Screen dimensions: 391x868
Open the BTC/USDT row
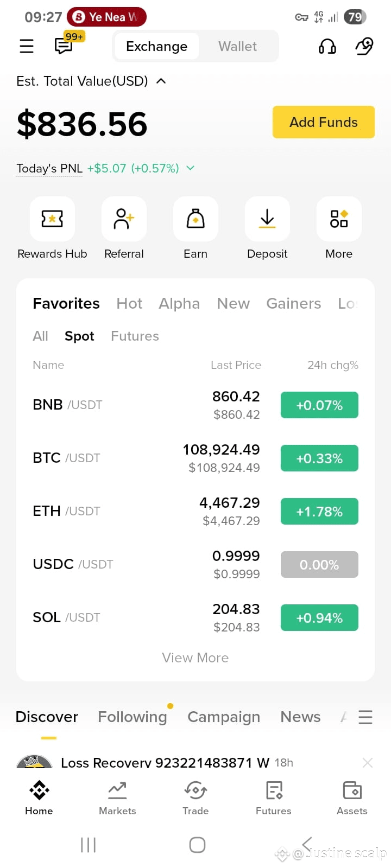[x=195, y=458]
